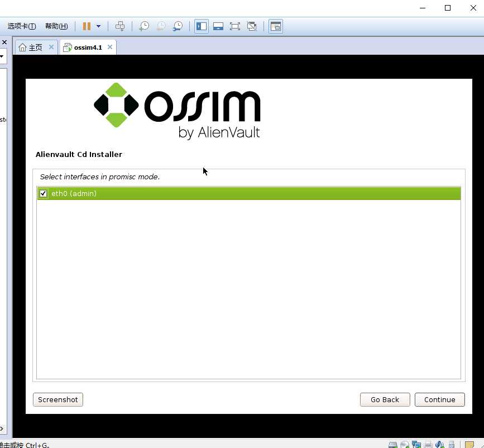Image resolution: width=484 pixels, height=448 pixels.
Task: Select the eth0 (admin) interface row
Action: [x=249, y=193]
